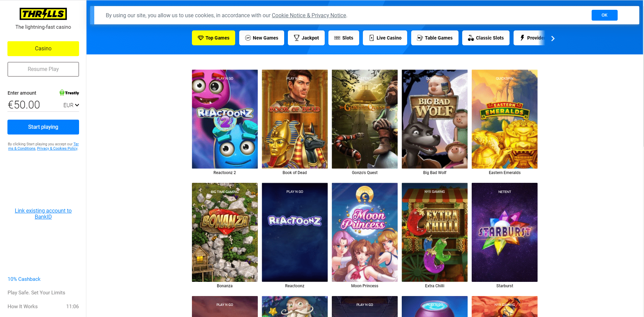Dismiss the cookie notice with OK

604,15
